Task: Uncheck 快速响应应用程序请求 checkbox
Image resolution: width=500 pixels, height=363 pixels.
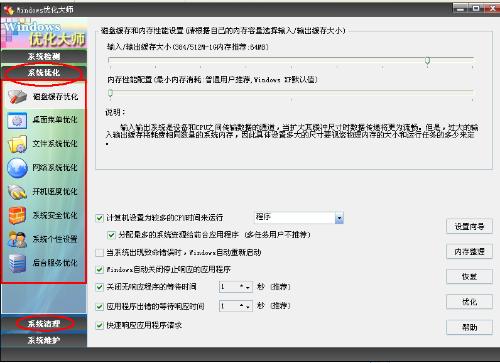Action: coord(99,325)
